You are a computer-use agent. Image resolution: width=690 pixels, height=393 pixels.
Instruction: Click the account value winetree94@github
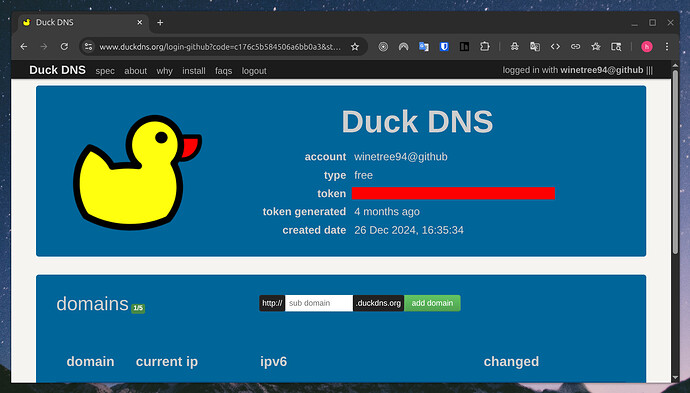click(x=401, y=157)
